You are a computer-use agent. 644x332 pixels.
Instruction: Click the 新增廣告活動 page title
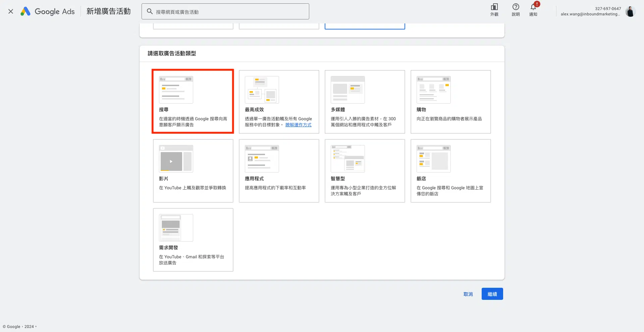click(108, 11)
